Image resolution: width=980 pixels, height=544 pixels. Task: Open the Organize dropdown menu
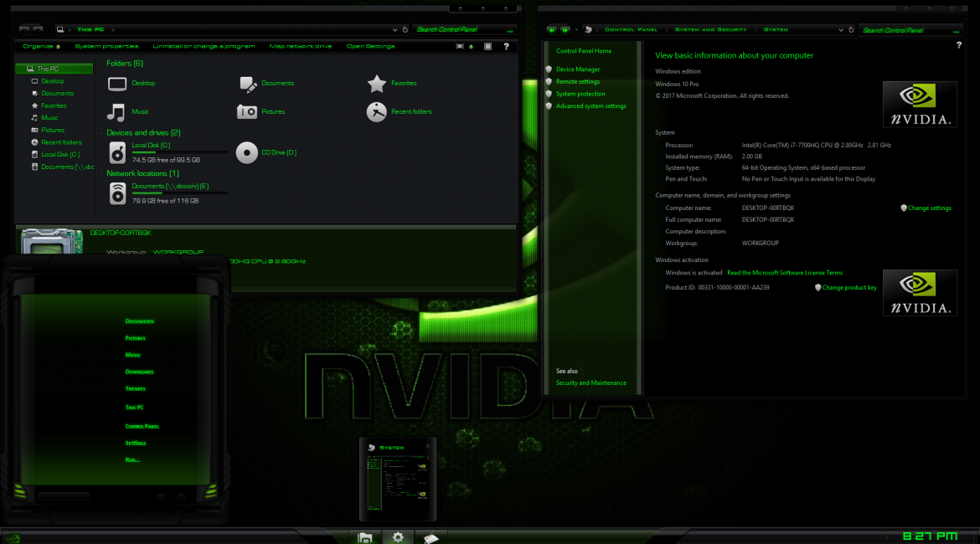[x=41, y=46]
